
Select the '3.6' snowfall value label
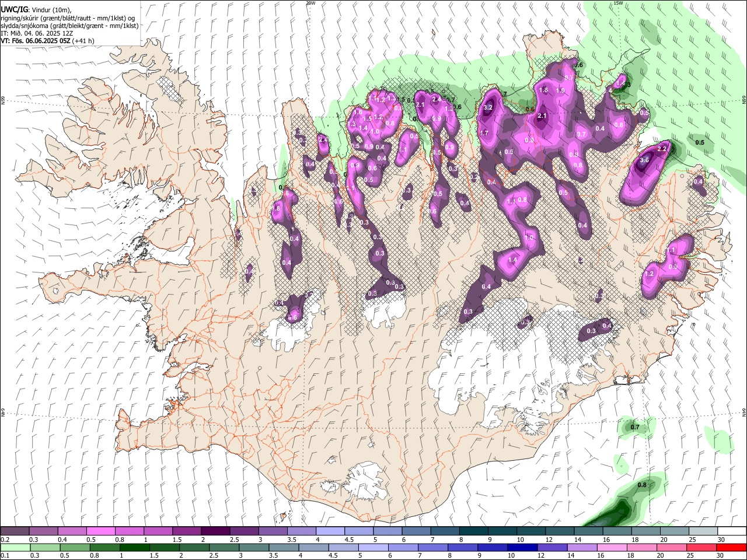coord(644,160)
